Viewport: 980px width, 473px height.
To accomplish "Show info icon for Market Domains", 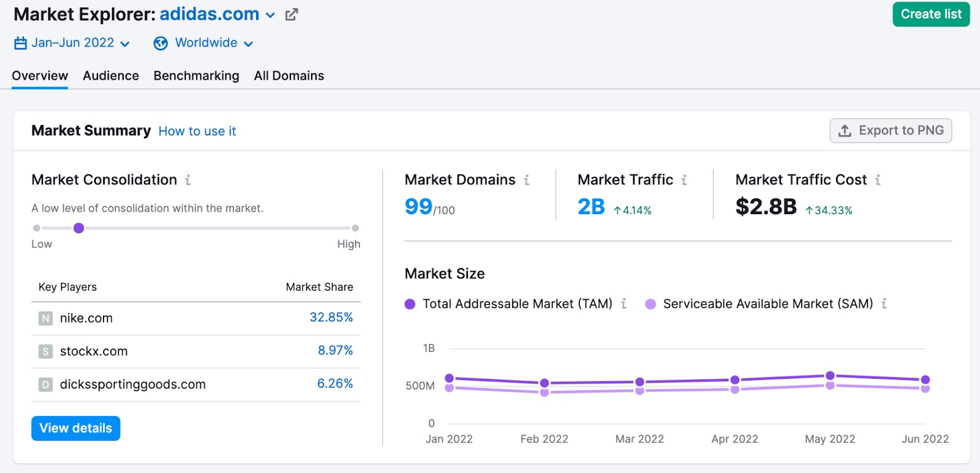I will click(x=527, y=180).
